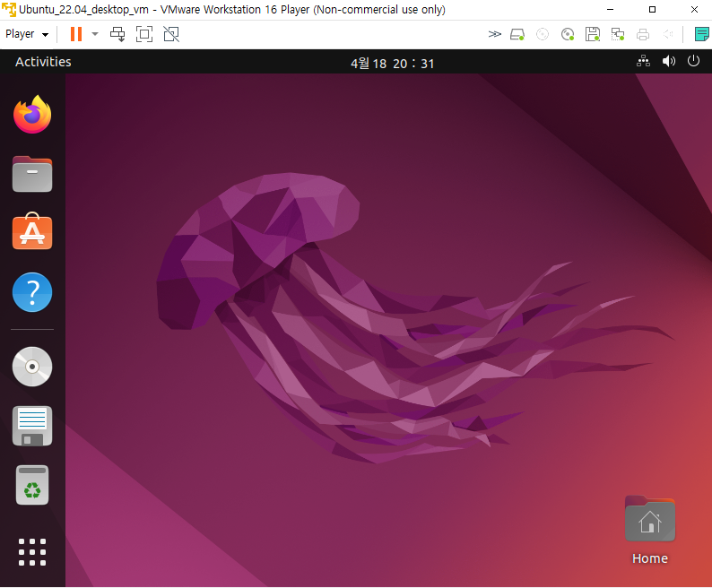Maximize the VMware Player window
712x588 pixels.
652,10
